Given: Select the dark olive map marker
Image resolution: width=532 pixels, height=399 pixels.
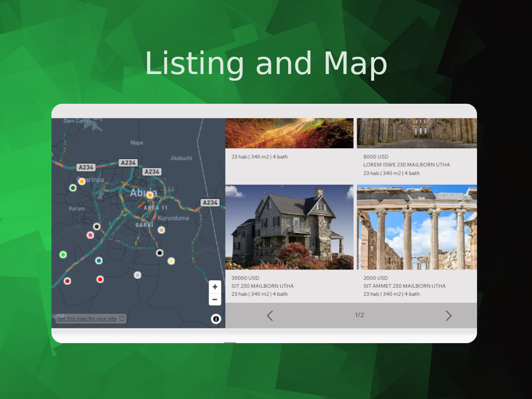Looking at the screenshot, I should 97,227.
